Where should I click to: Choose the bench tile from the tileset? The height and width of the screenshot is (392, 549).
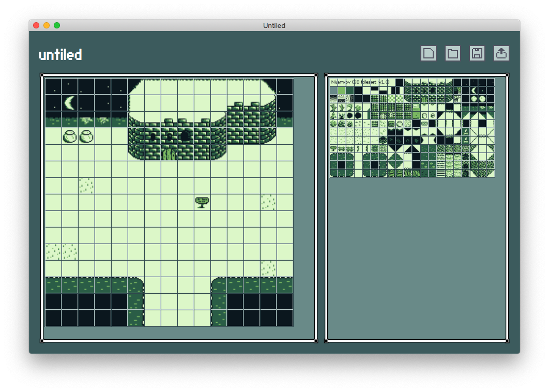(x=342, y=147)
